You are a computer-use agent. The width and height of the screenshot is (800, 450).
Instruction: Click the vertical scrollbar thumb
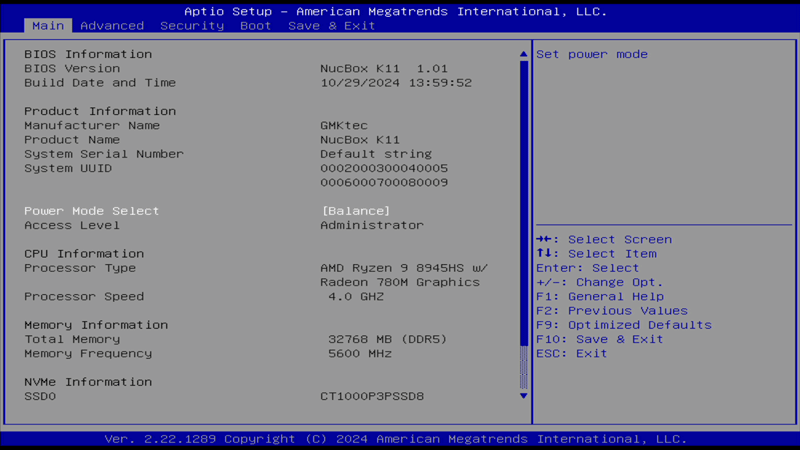pyautogui.click(x=523, y=203)
